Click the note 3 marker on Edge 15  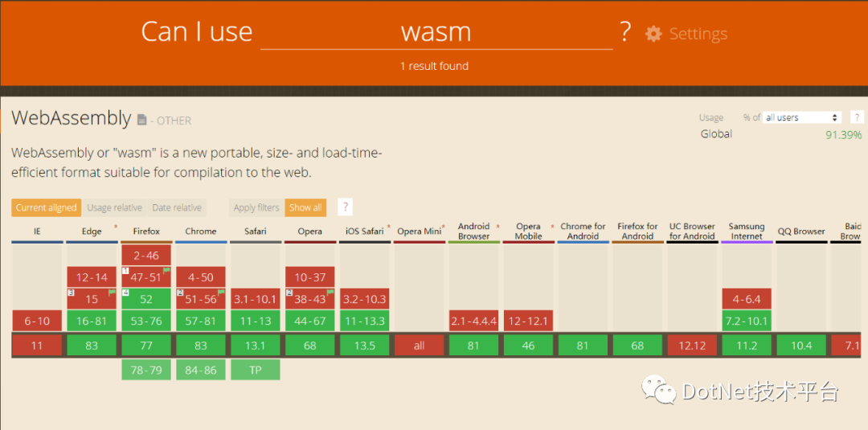point(71,293)
